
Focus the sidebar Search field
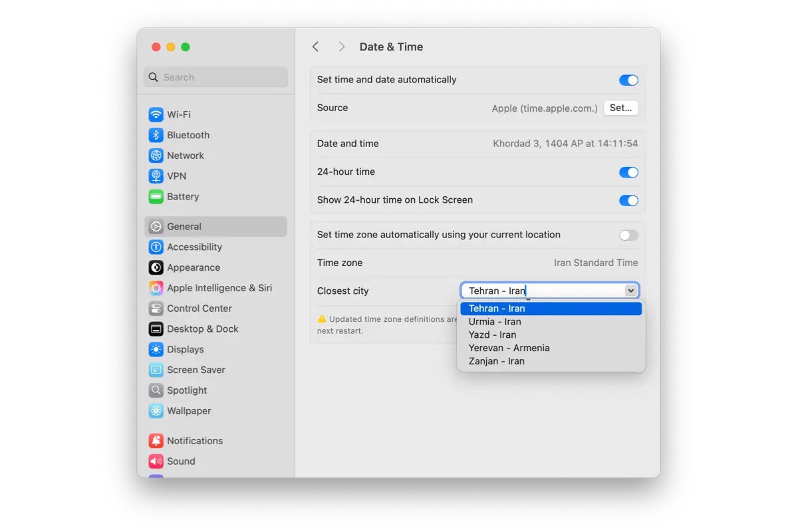pos(215,77)
